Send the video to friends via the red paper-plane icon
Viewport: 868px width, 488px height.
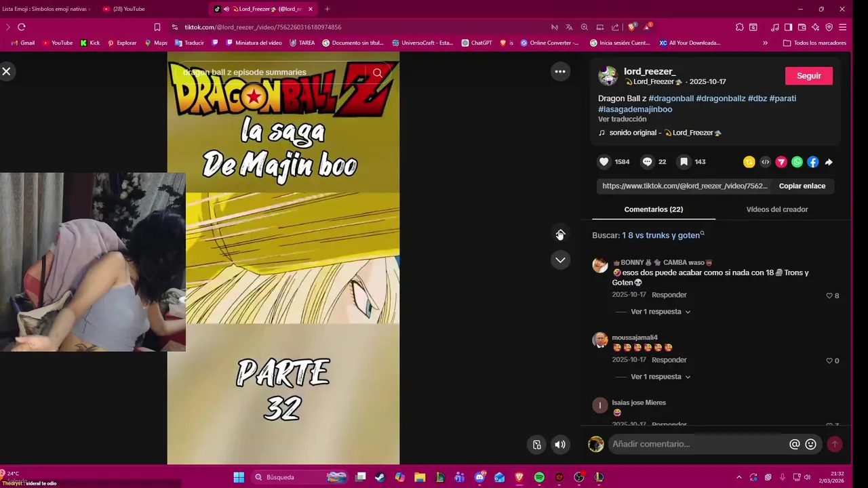781,162
